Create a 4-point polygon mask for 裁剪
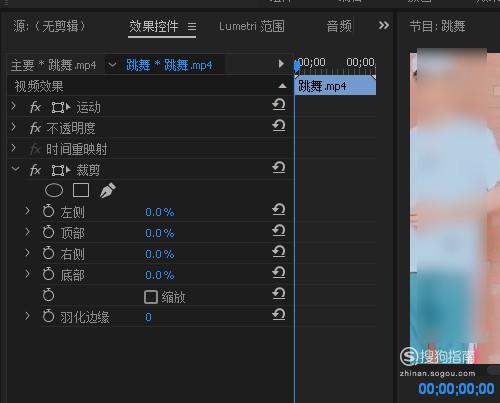The height and width of the screenshot is (403, 500). click(x=81, y=190)
